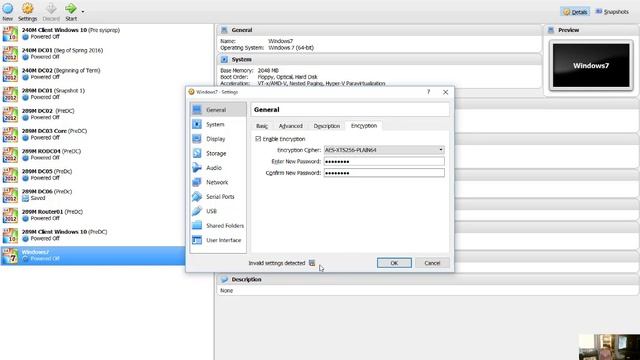
Task: Click the webcam video thumbnail
Action: 609,347
